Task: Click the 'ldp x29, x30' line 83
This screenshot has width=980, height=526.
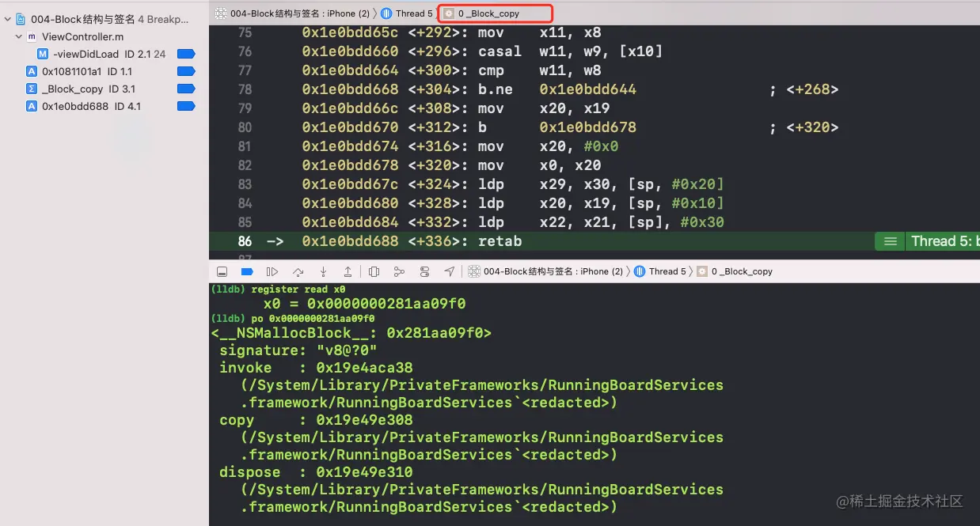Action: (x=601, y=184)
